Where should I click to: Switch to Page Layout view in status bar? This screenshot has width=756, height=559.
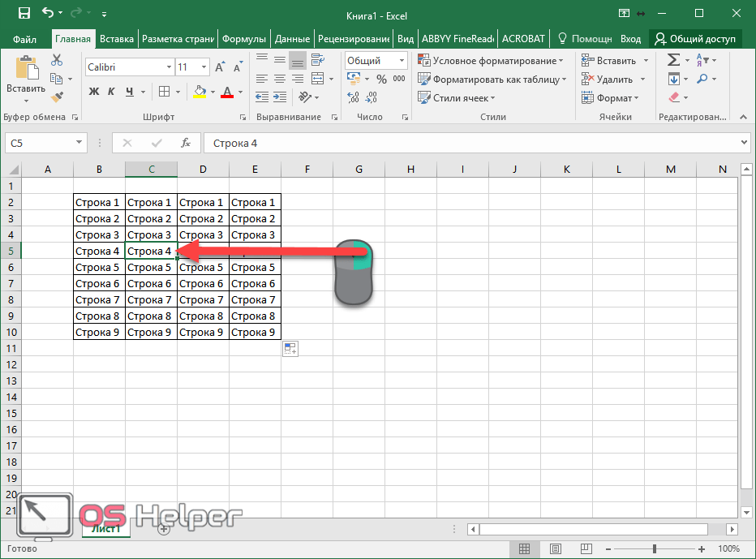[x=554, y=549]
